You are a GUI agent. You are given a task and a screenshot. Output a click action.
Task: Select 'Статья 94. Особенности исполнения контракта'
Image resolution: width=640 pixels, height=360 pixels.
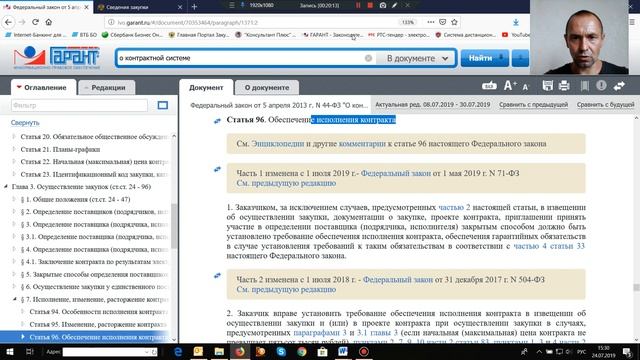(x=98, y=312)
